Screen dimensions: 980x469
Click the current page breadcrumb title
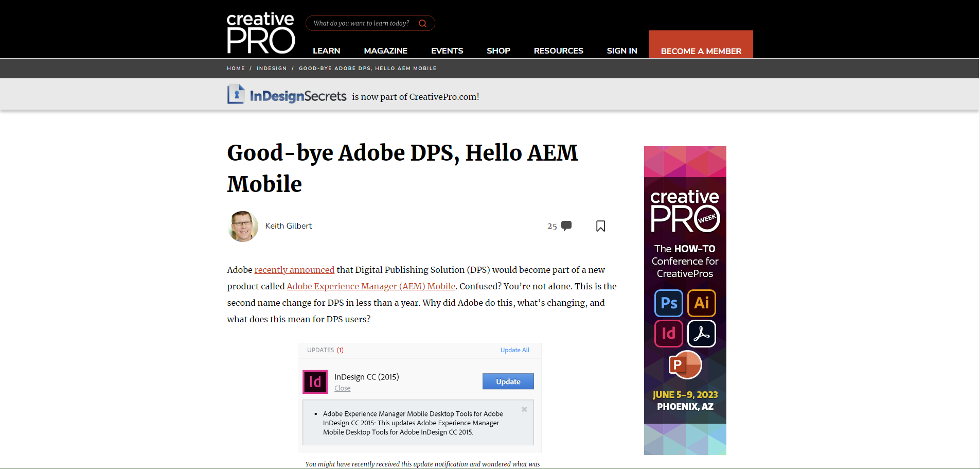click(367, 68)
